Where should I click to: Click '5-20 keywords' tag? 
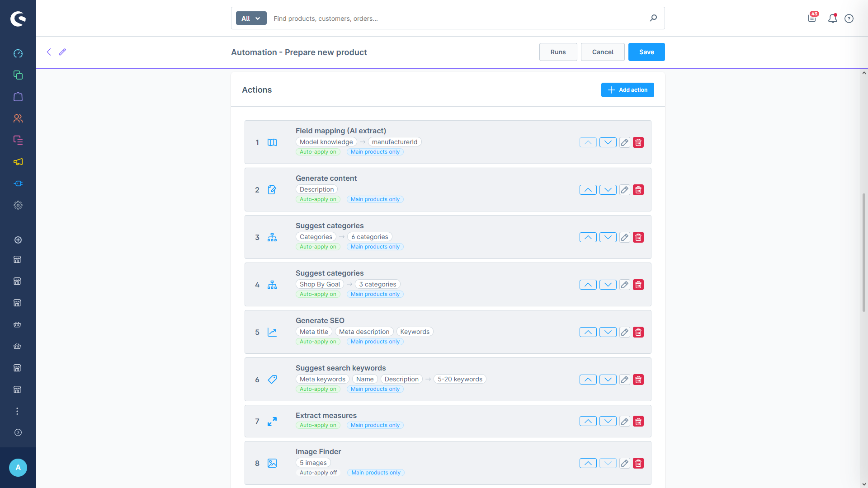[460, 379]
